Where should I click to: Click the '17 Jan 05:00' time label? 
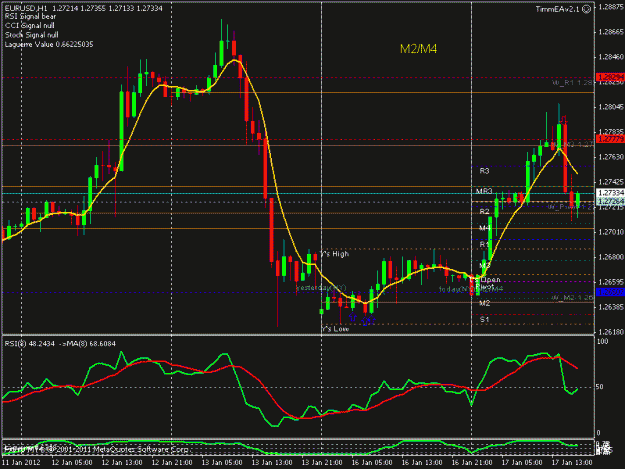[521, 462]
